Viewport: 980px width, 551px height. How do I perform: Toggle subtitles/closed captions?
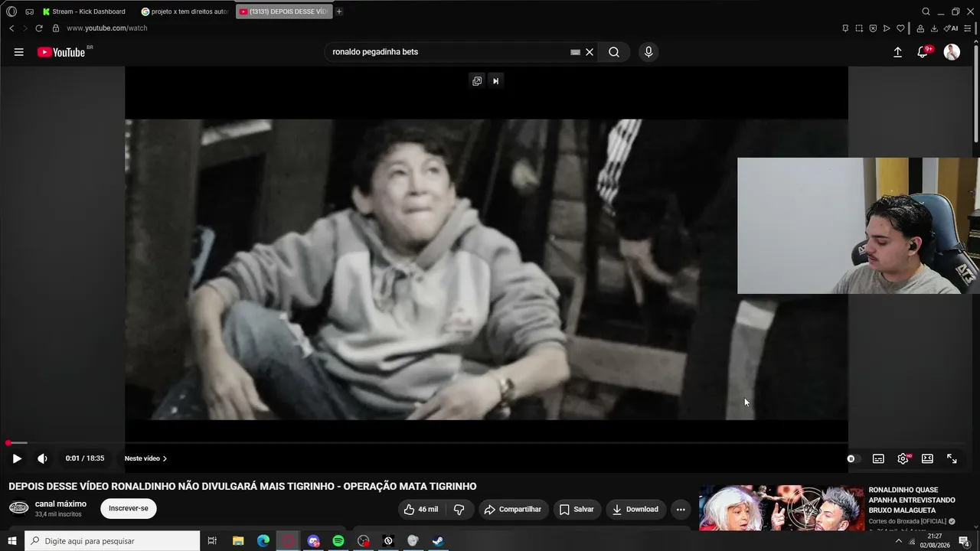pyautogui.click(x=878, y=458)
